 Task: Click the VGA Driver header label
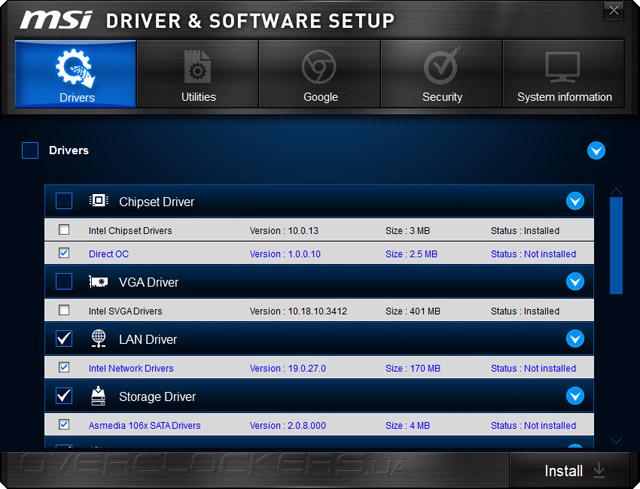click(x=149, y=282)
